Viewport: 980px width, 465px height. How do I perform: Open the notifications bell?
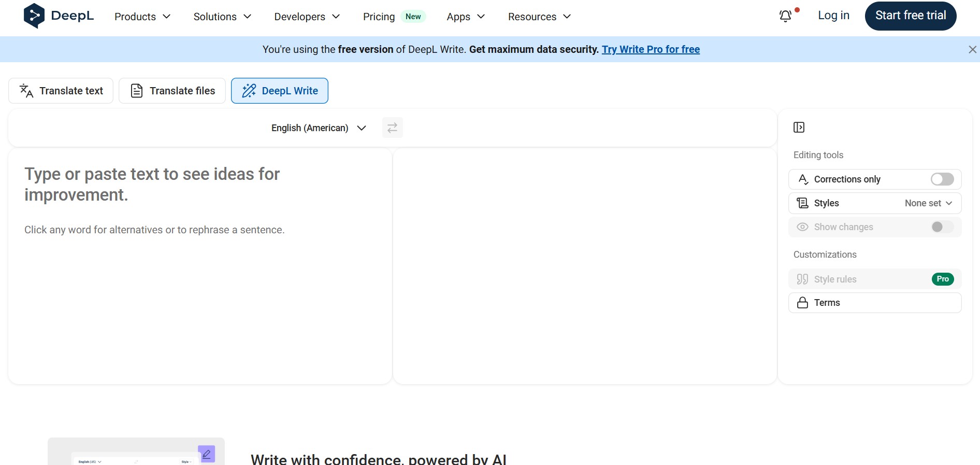pyautogui.click(x=785, y=16)
